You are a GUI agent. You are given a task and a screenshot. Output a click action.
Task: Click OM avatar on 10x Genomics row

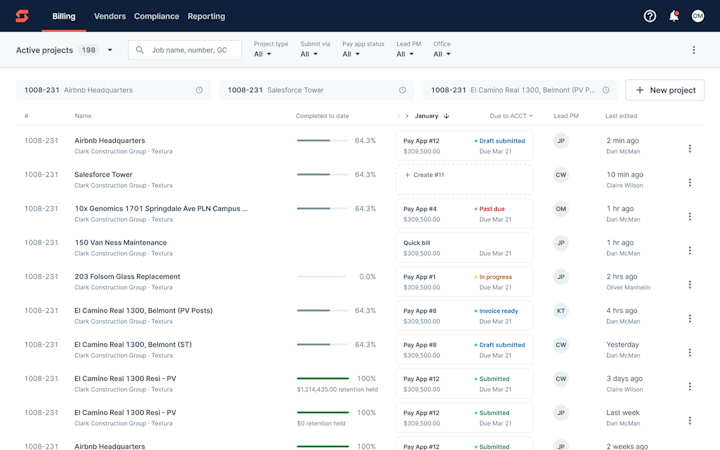coord(561,209)
